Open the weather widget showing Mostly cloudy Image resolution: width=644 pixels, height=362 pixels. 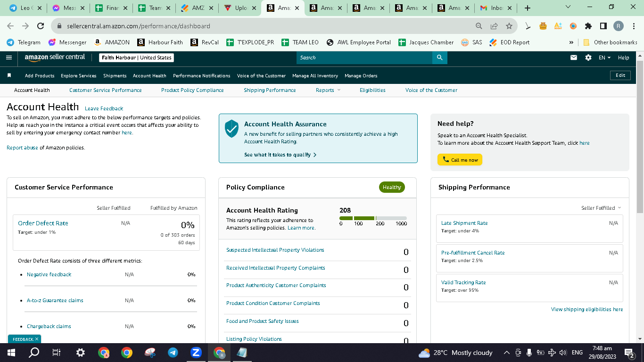point(455,353)
